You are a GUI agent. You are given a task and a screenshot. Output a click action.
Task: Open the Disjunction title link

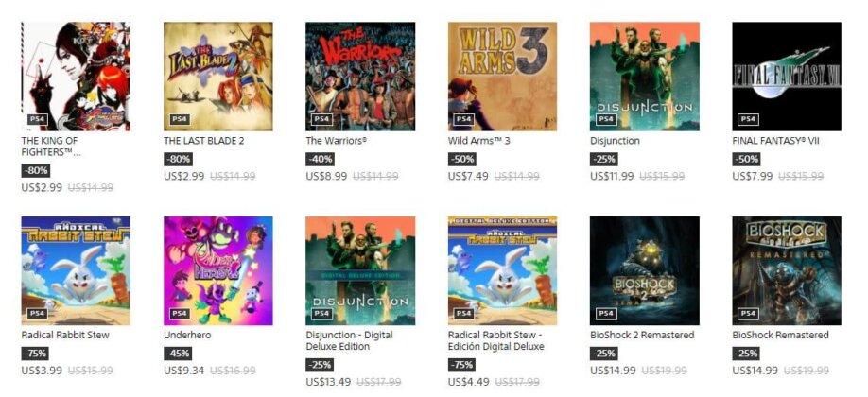click(x=615, y=141)
